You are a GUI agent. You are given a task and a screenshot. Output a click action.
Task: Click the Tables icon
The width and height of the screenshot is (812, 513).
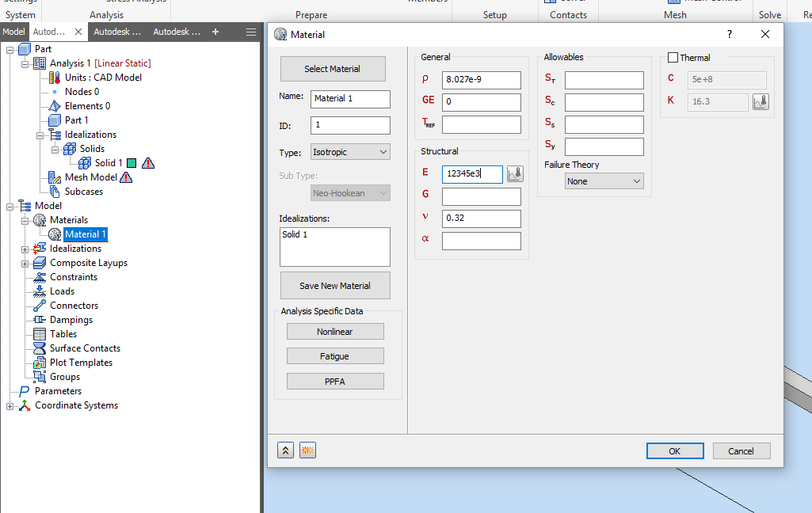click(40, 334)
